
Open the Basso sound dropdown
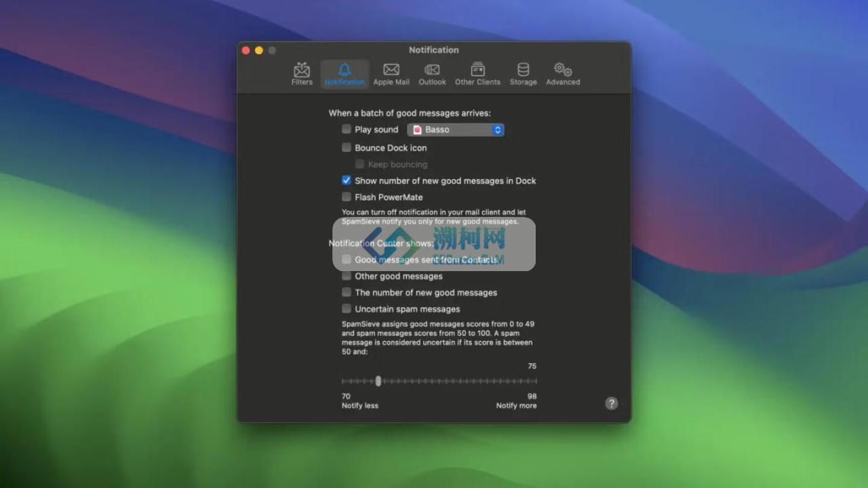coord(456,129)
